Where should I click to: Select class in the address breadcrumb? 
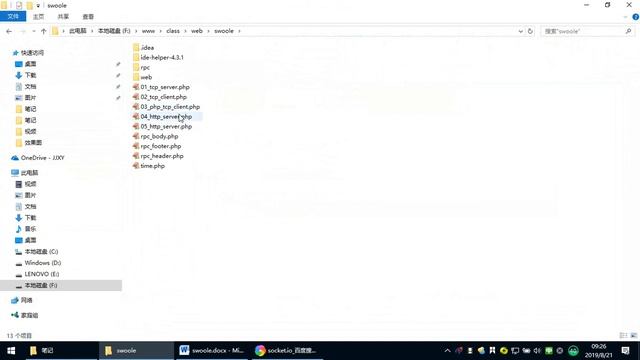coord(173,31)
